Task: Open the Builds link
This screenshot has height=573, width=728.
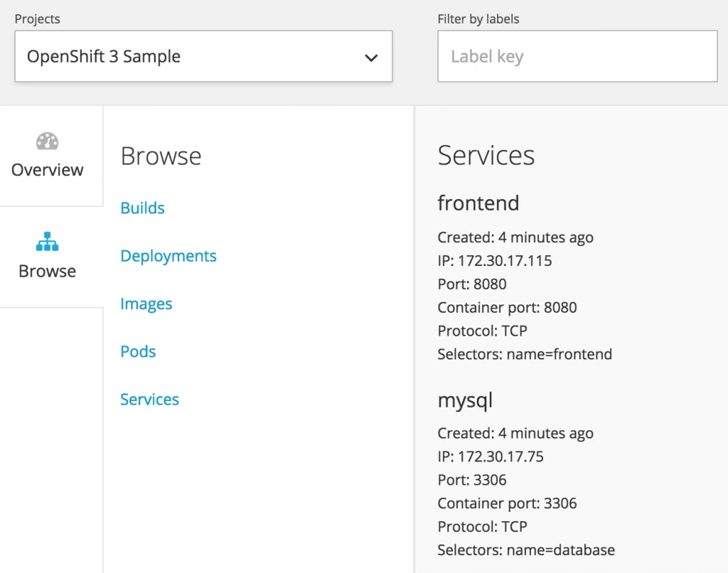Action: pos(142,208)
